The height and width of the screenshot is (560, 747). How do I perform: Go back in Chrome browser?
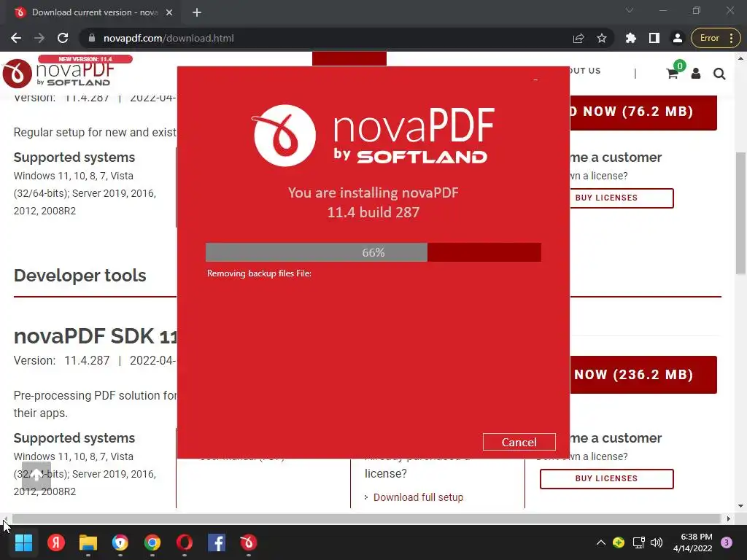coord(16,38)
